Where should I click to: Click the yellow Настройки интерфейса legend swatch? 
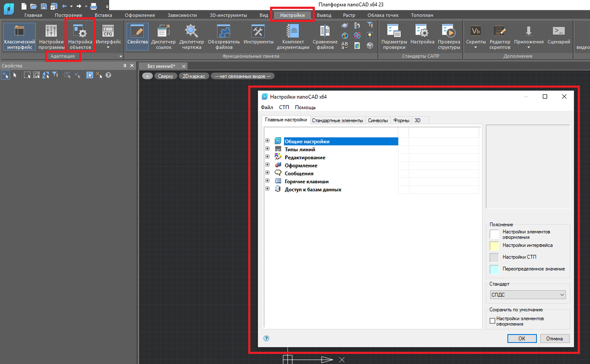(x=494, y=245)
